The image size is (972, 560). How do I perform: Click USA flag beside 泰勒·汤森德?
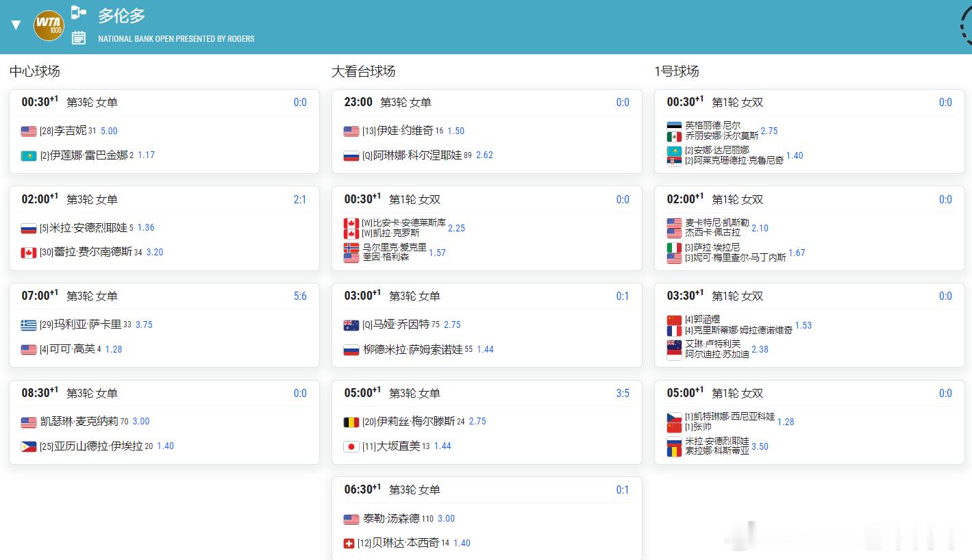pyautogui.click(x=351, y=519)
